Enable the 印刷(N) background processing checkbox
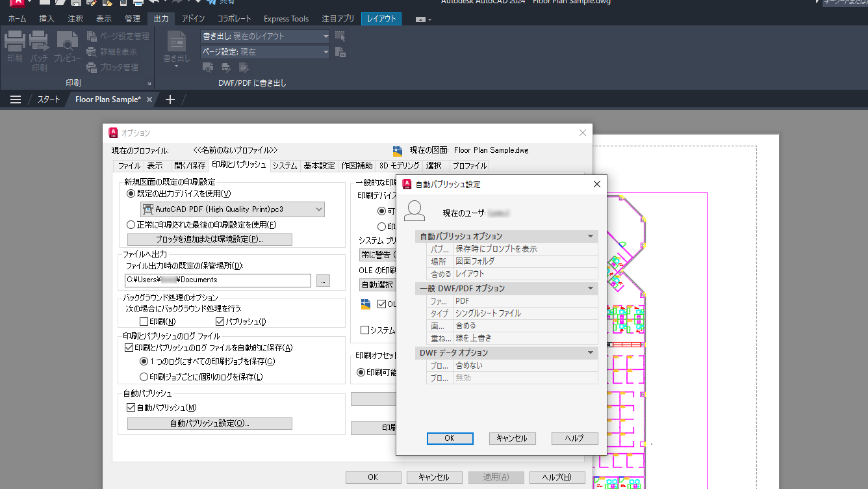Viewport: 868px width, 489px height. click(144, 322)
